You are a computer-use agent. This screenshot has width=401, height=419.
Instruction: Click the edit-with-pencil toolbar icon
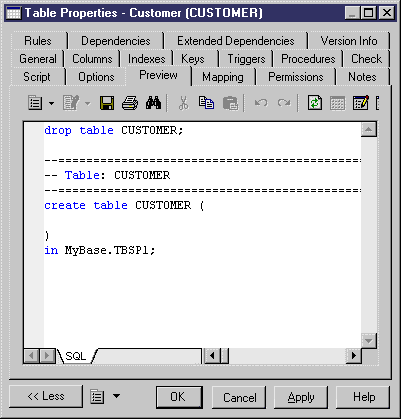pyautogui.click(x=361, y=103)
